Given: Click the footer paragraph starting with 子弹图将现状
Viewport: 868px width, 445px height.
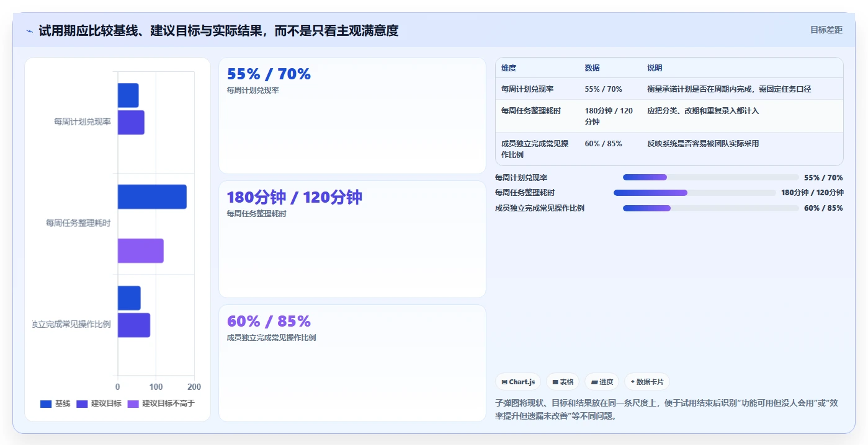Looking at the screenshot, I should coord(666,410).
